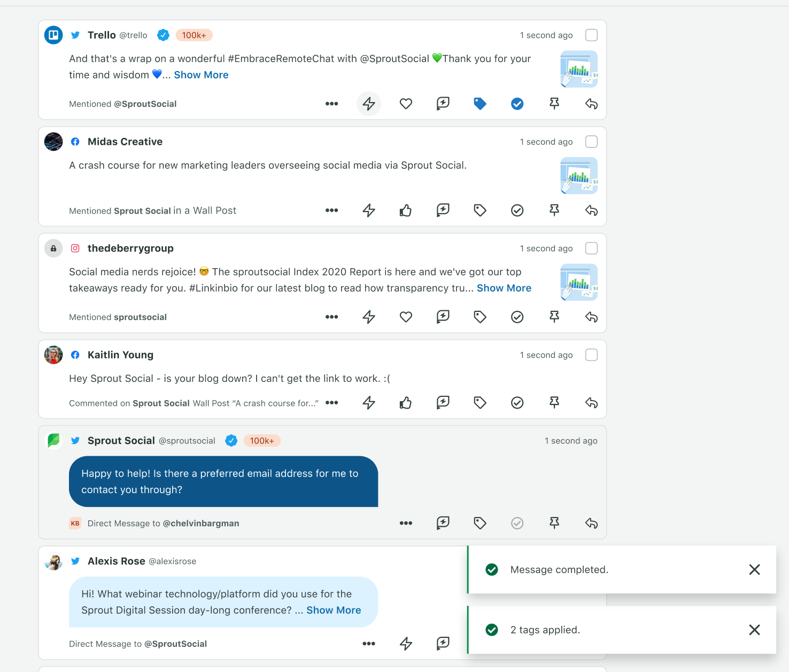Open more options on Midas Creative post
Screen dimensions: 789x672
(x=331, y=210)
